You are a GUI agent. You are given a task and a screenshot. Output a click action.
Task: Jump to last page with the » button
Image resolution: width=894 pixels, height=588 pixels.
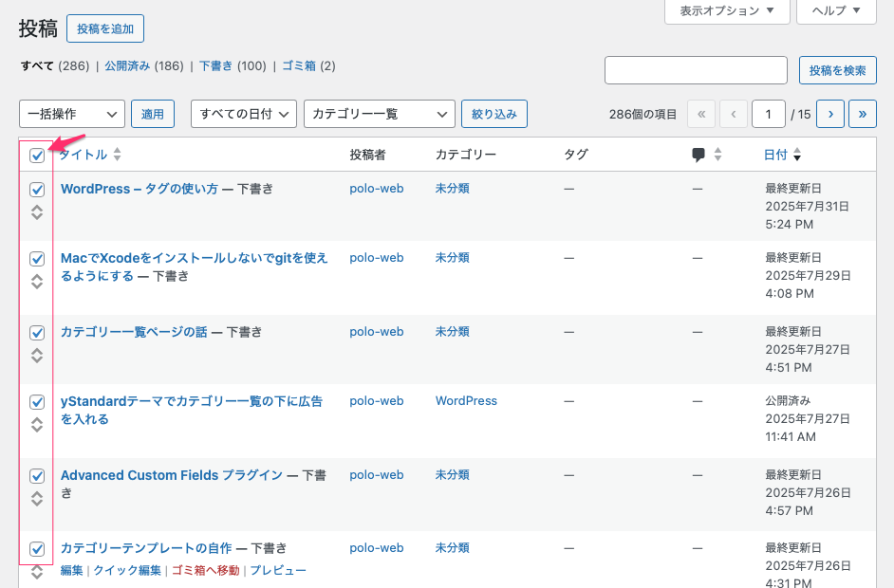tap(863, 114)
